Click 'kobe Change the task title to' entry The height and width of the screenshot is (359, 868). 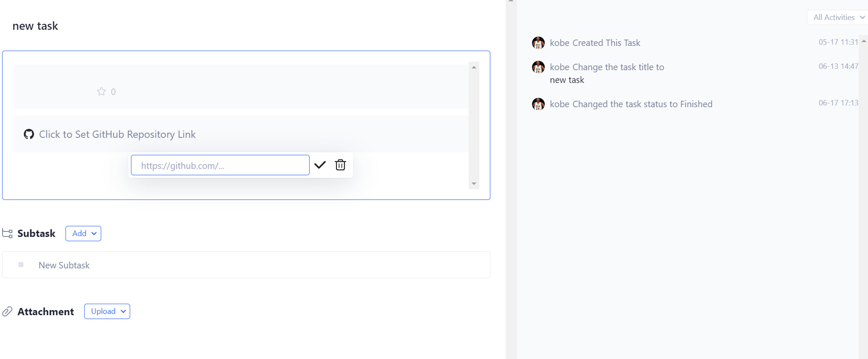[x=607, y=67]
